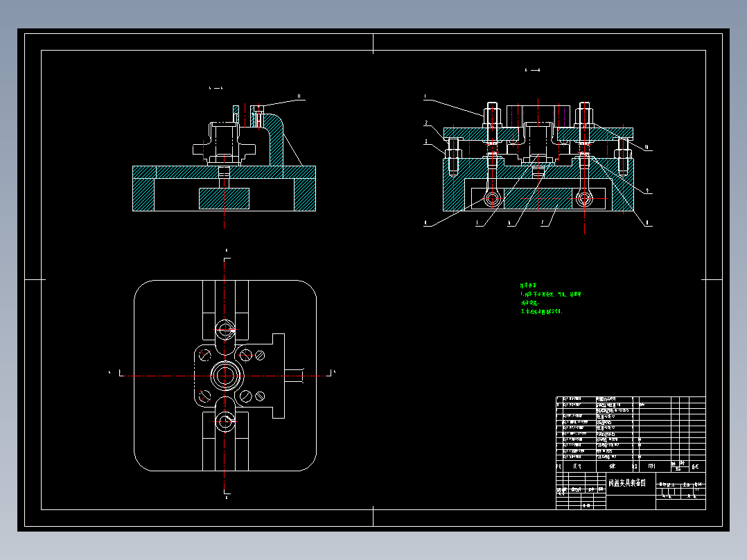Click callout number 11 above left section view
Screen dimensions: 747x560
[299, 96]
